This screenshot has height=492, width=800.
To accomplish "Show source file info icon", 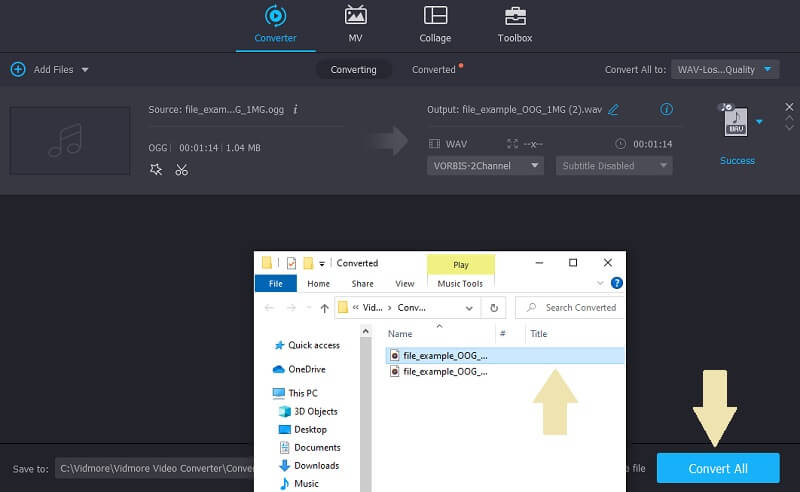I will [296, 109].
